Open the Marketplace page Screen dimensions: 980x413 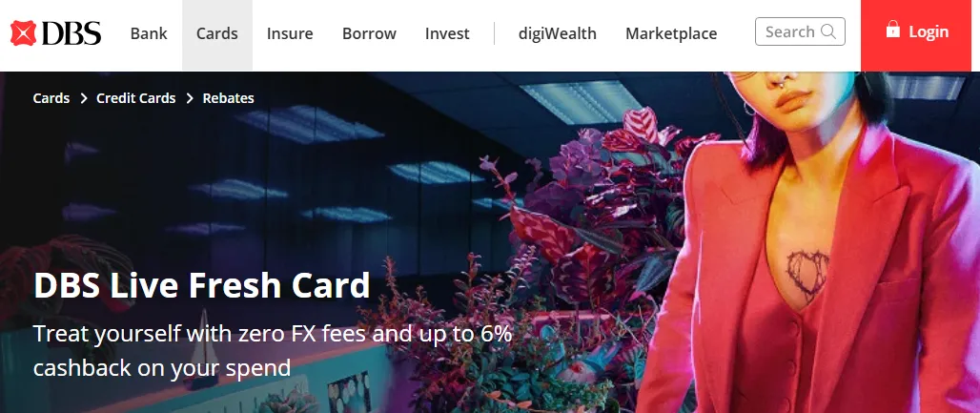671,33
